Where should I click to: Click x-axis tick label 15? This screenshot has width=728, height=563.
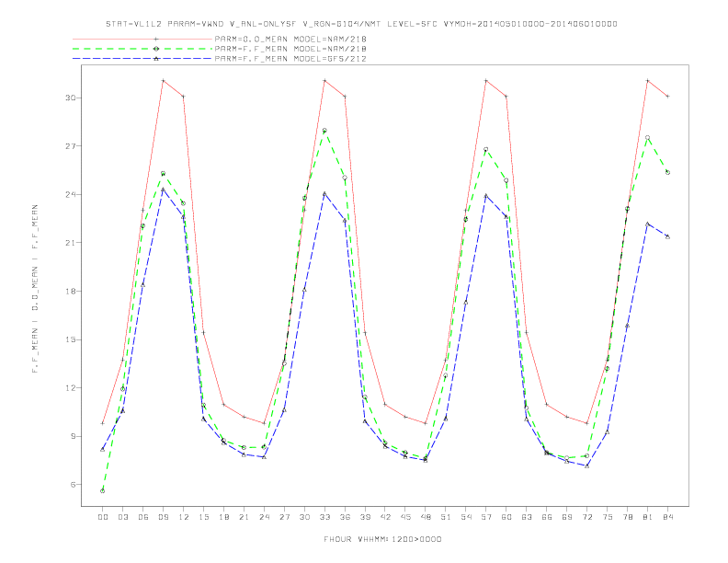coord(203,517)
